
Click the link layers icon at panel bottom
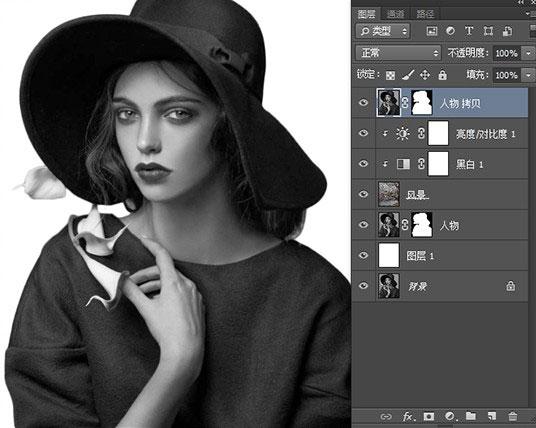(x=386, y=416)
